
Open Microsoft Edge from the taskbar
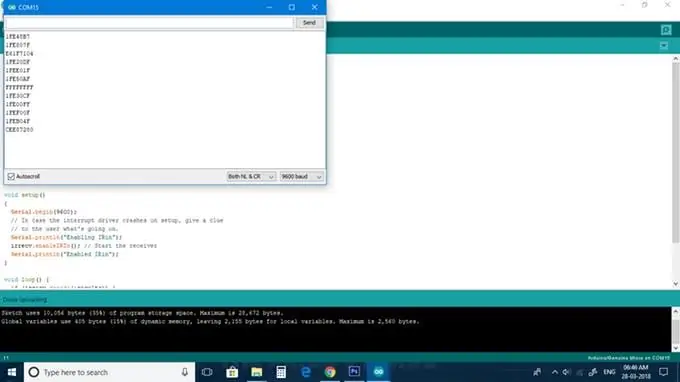point(306,372)
